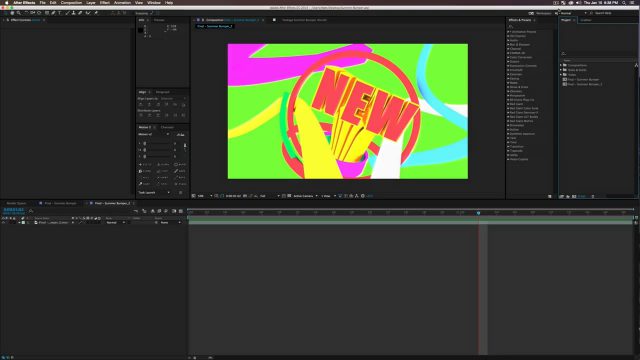Select the Hand tool in the toolbar
The image size is (640, 360).
tap(12, 13)
